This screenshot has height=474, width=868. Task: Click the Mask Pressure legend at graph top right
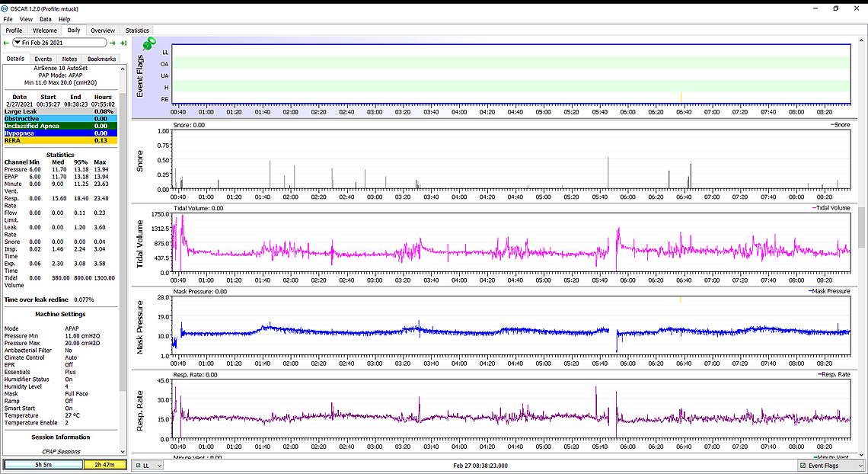828,290
